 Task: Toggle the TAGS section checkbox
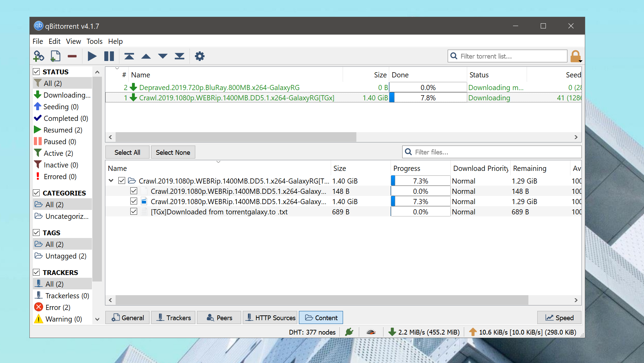pos(36,233)
